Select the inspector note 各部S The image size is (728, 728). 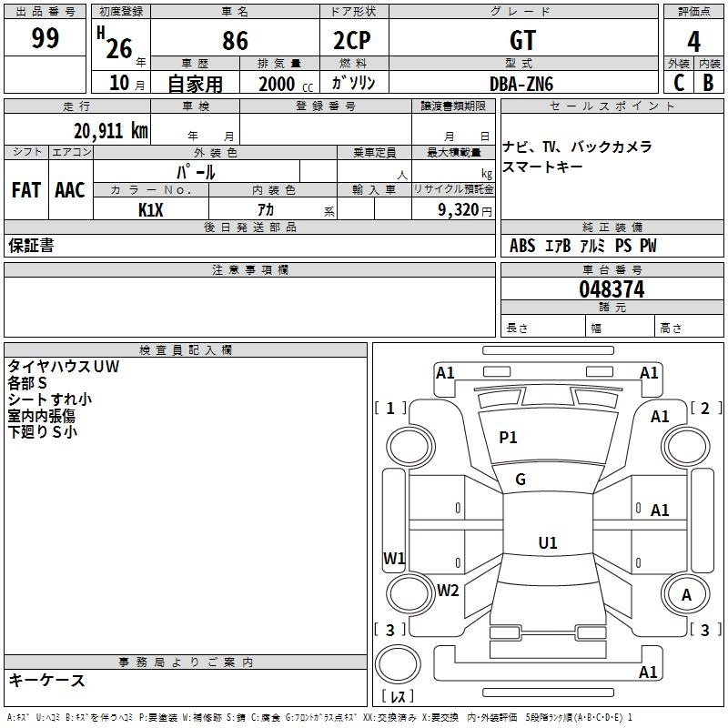pos(27,383)
